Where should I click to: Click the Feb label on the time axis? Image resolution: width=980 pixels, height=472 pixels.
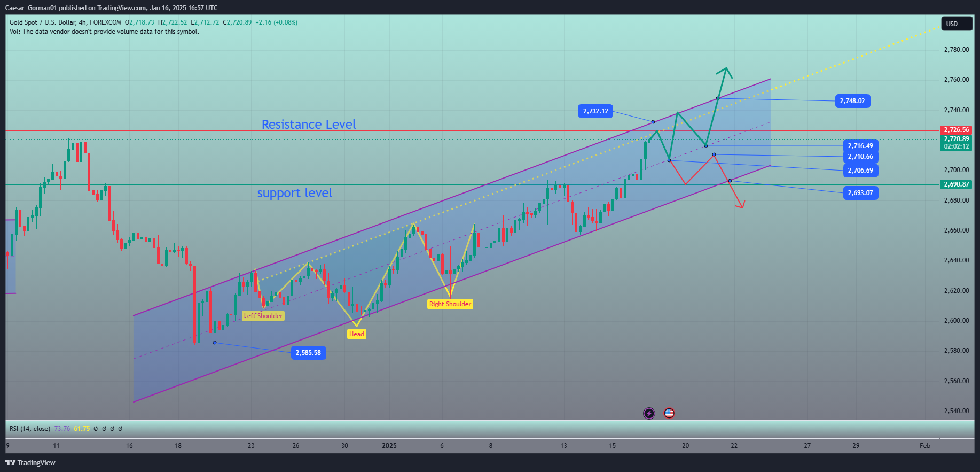coord(925,446)
